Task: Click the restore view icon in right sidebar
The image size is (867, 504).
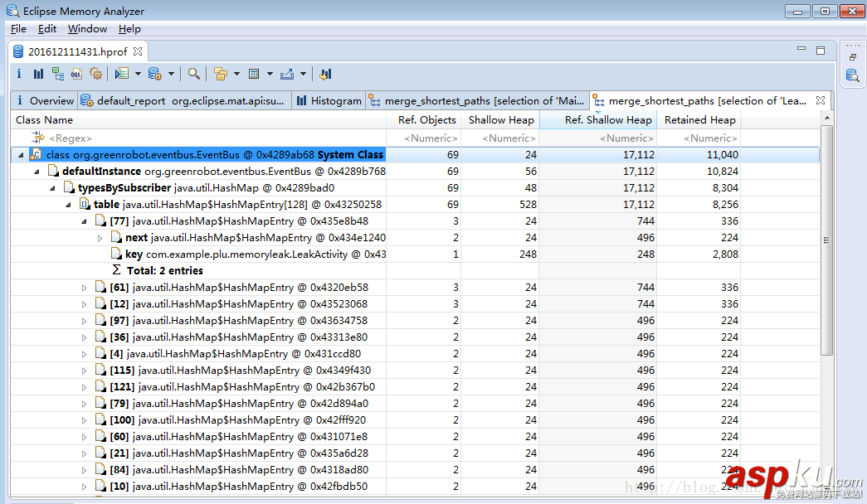Action: (x=852, y=56)
